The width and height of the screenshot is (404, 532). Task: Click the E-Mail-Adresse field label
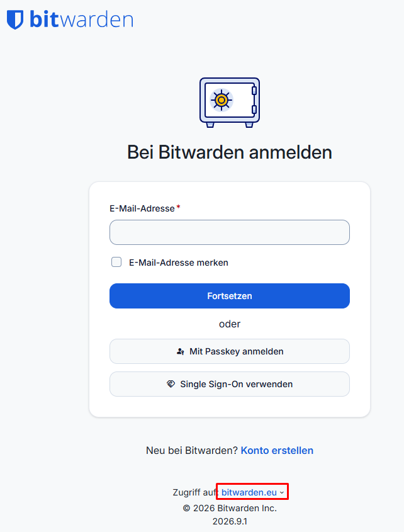coord(142,208)
